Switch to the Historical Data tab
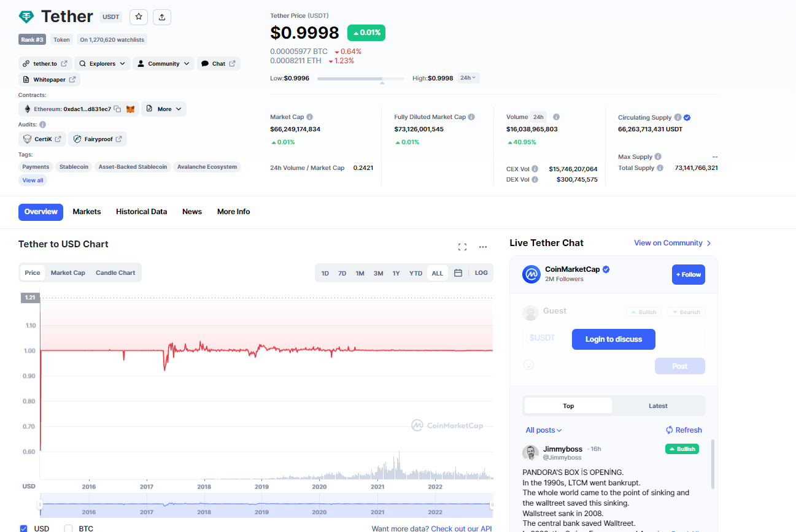This screenshot has width=796, height=532. (x=141, y=212)
